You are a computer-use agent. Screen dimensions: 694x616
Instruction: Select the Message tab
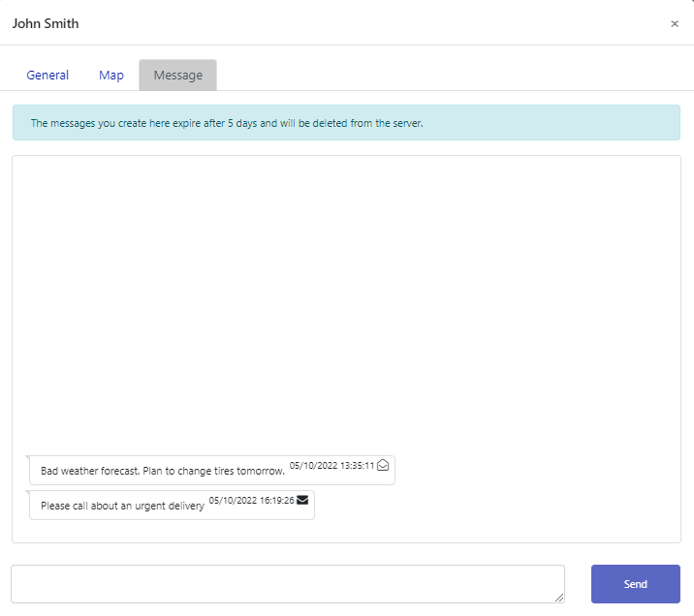click(x=178, y=76)
